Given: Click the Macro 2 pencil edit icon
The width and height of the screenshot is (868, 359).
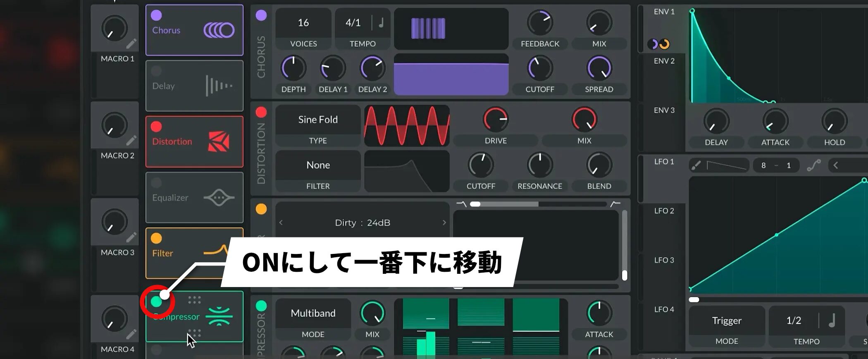Looking at the screenshot, I should click(131, 141).
